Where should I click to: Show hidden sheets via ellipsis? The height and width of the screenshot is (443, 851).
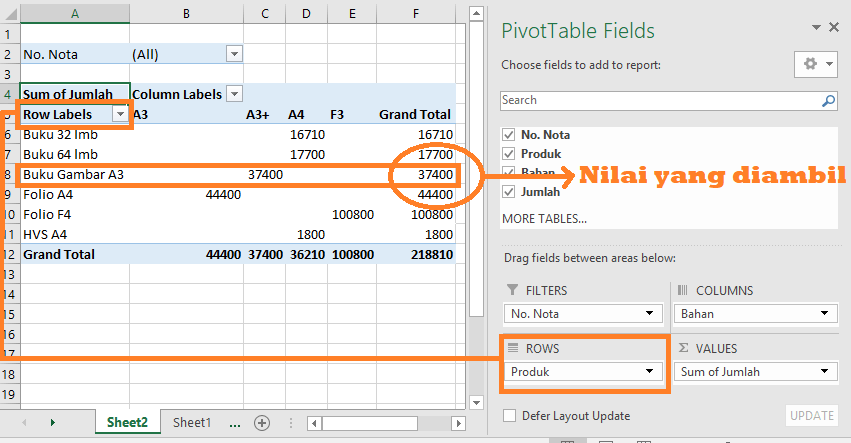(234, 424)
